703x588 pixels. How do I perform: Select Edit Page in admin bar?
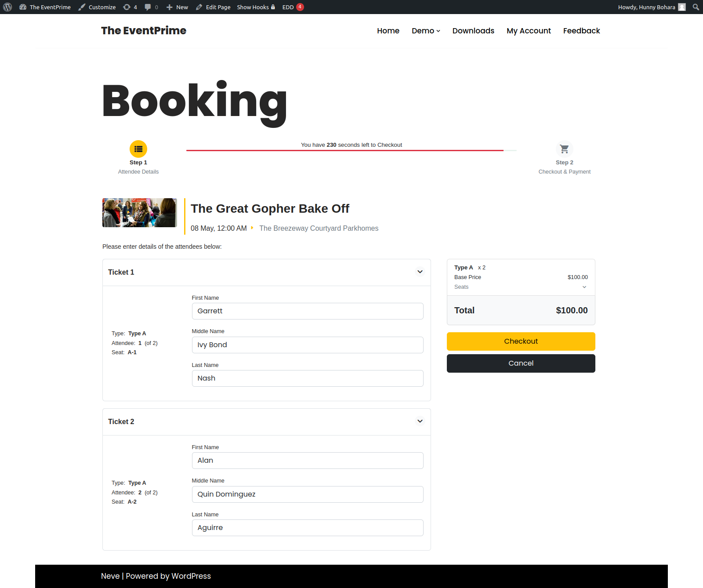pyautogui.click(x=213, y=7)
